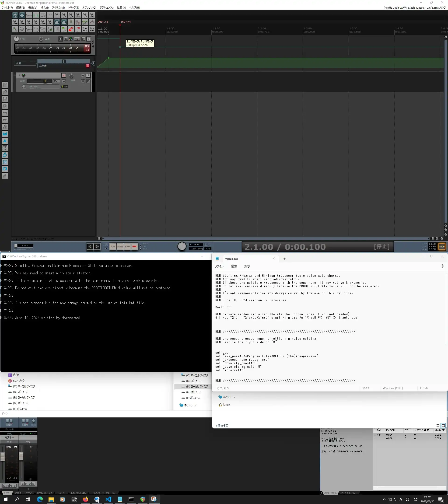The image size is (448, 504).
Task: Click the zoom magnifier toolbar icon
Action: tap(15, 29)
